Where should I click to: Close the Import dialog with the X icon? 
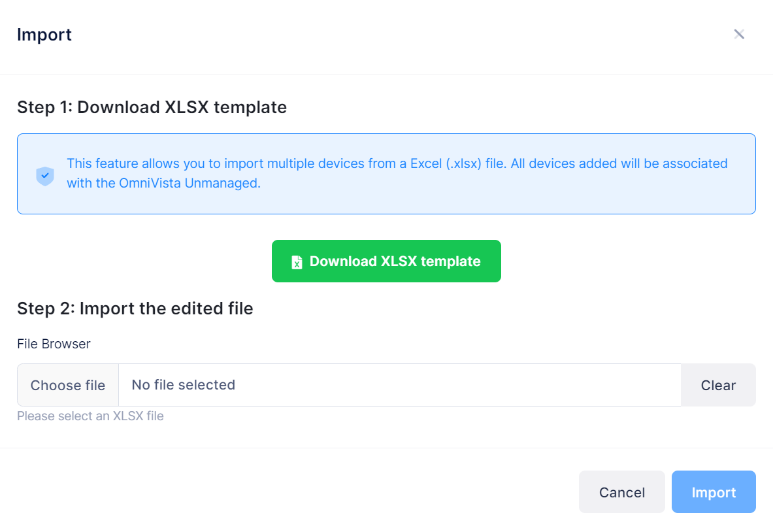739,35
